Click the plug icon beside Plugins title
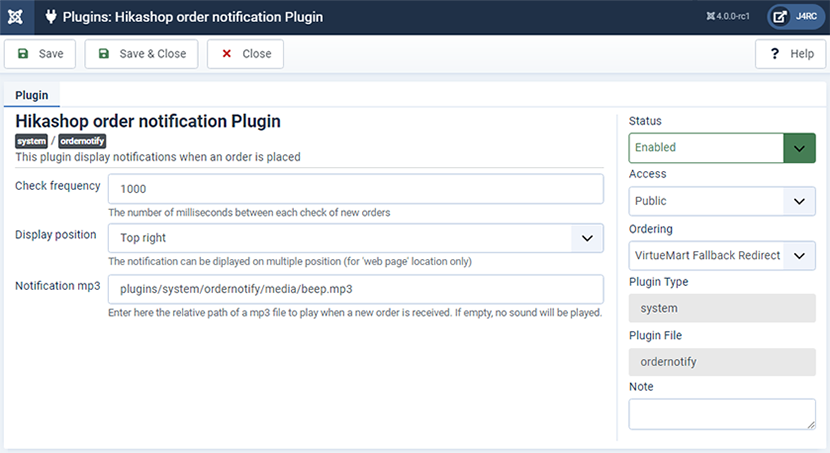 [x=51, y=17]
